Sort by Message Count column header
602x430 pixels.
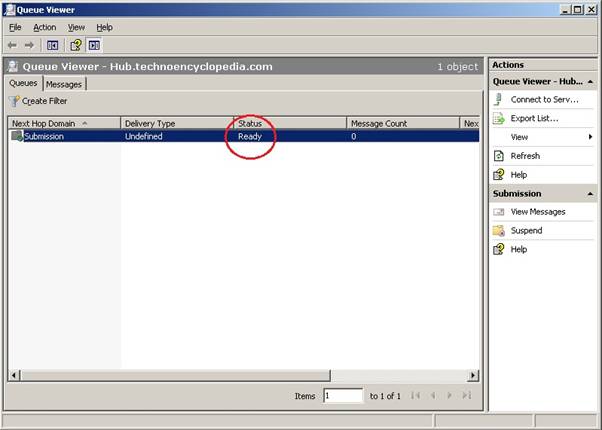(403, 123)
